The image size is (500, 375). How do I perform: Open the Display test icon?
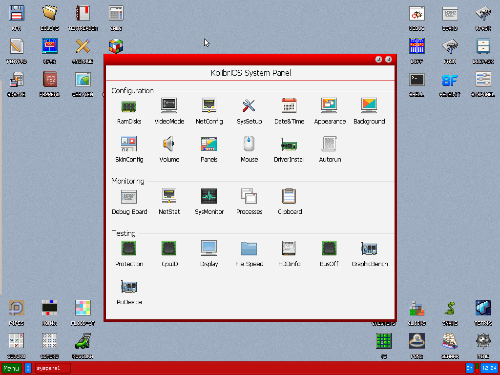click(x=209, y=248)
